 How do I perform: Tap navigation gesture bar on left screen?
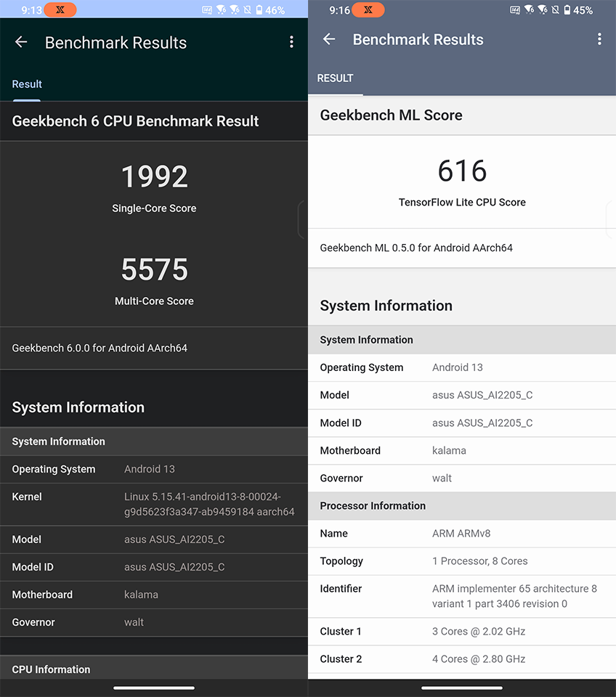click(x=154, y=688)
